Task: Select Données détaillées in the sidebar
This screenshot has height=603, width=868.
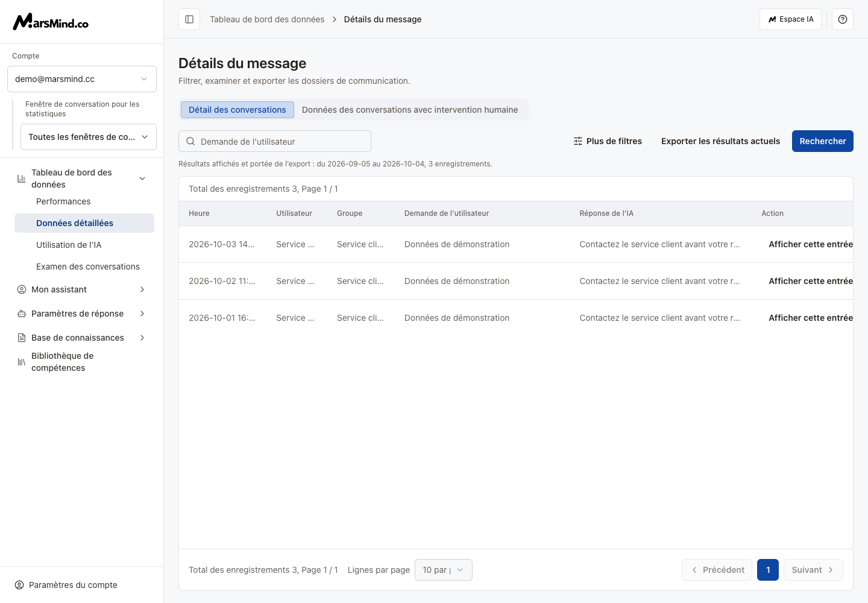Action: point(84,223)
